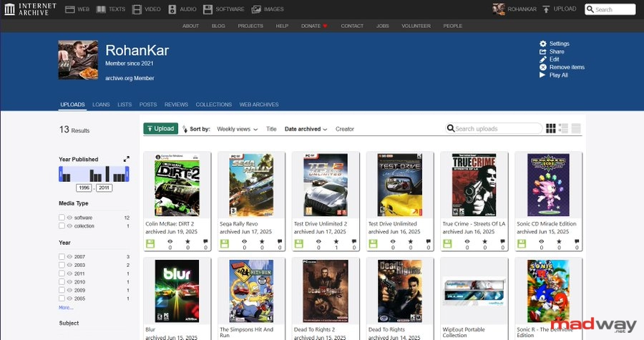Switch to the Reviews tab
The width and height of the screenshot is (644, 340).
176,105
